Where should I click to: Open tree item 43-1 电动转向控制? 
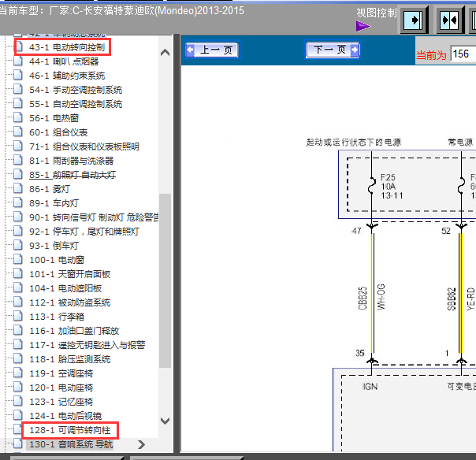67,47
